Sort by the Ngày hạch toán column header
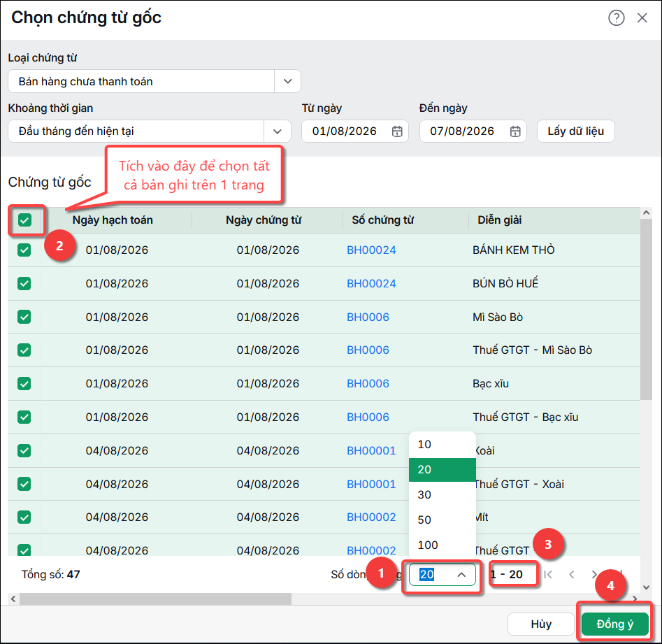 113,220
